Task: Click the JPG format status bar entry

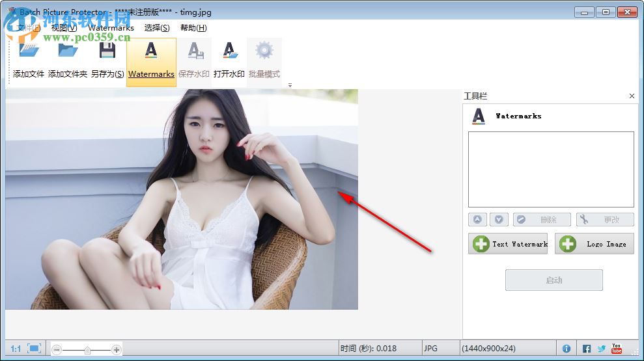Action: click(430, 349)
